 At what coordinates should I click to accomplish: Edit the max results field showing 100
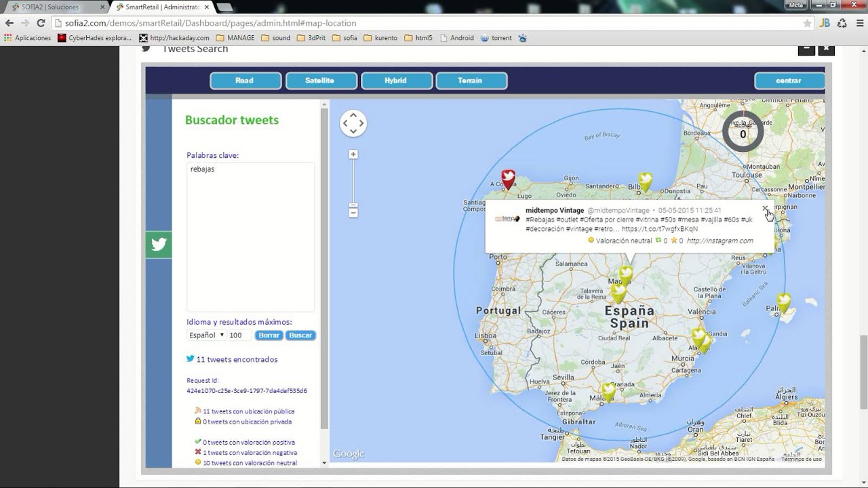point(239,335)
